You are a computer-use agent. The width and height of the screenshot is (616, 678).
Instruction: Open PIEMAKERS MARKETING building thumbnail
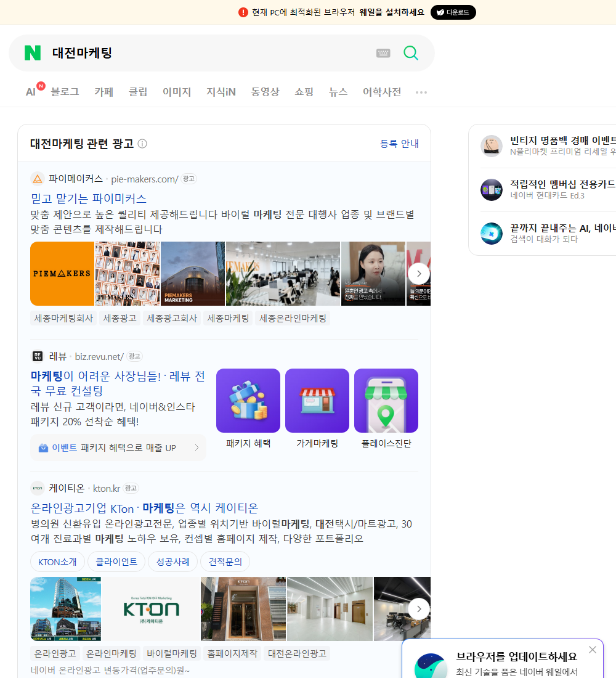193,274
